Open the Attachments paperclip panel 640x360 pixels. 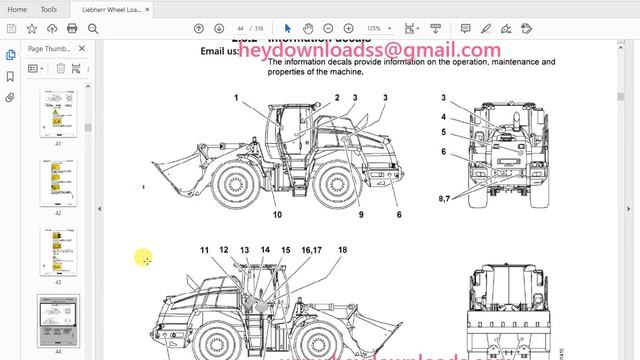coord(10,98)
